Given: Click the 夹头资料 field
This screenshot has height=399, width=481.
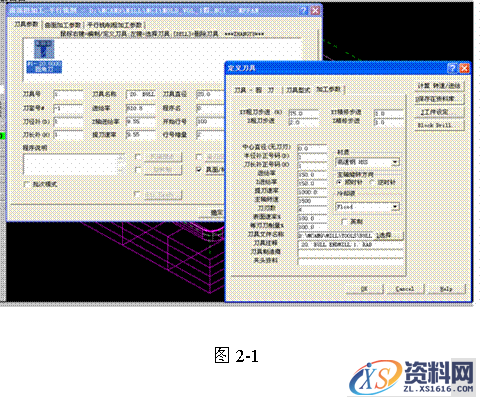Looking at the screenshot, I should [350, 262].
